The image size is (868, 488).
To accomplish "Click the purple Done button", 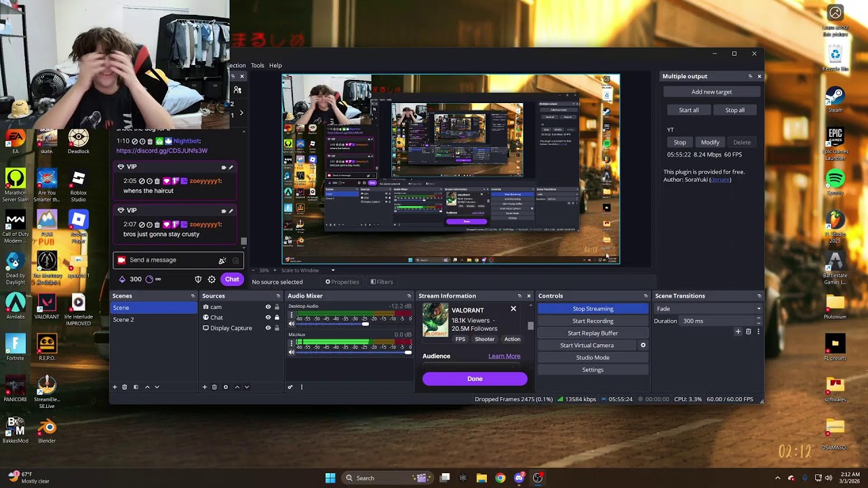I will pos(475,379).
